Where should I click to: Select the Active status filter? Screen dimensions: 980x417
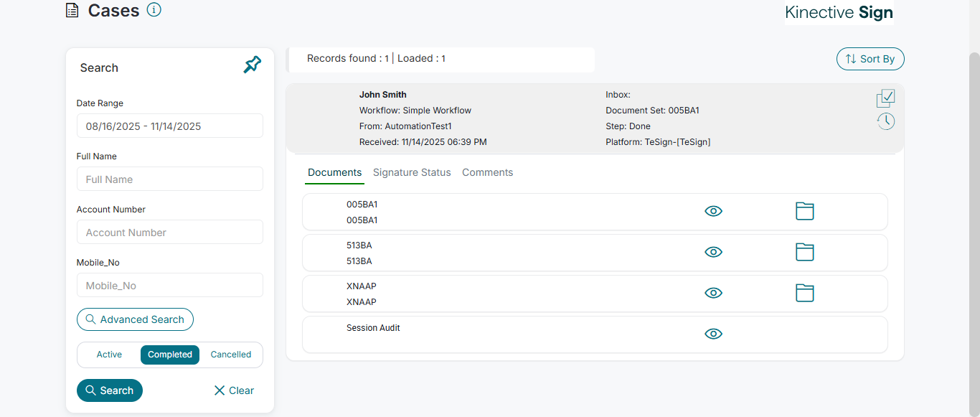[109, 355]
